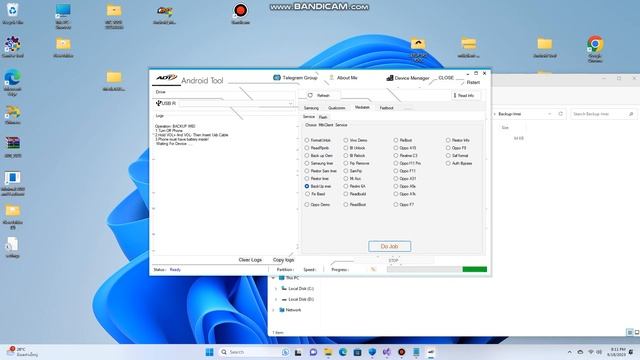Select the Oppo Demo radio option
640x360 pixels.
coord(307,204)
